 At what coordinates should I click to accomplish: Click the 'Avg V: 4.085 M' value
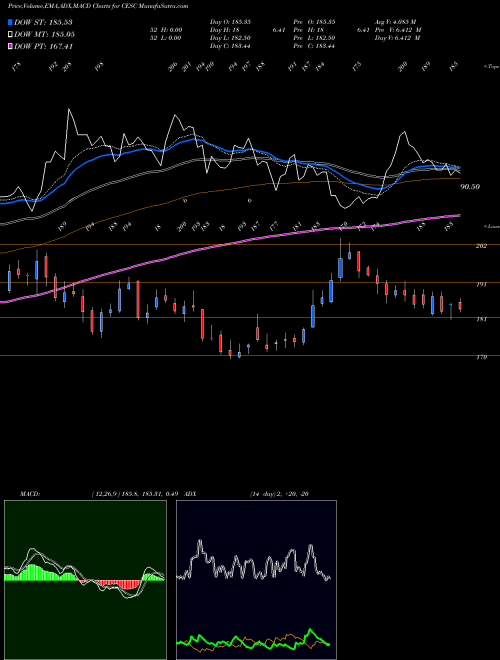pyautogui.click(x=395, y=22)
